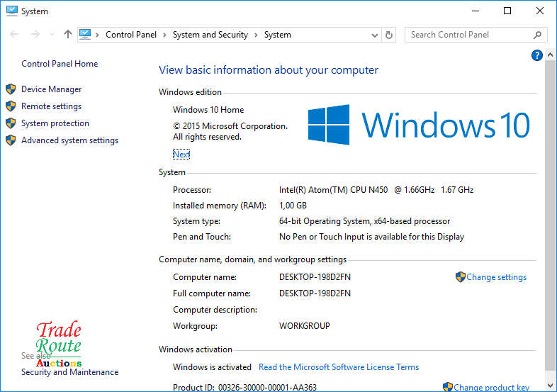Click into the Search Control Panel field
This screenshot has width=557, height=392.
coord(468,35)
